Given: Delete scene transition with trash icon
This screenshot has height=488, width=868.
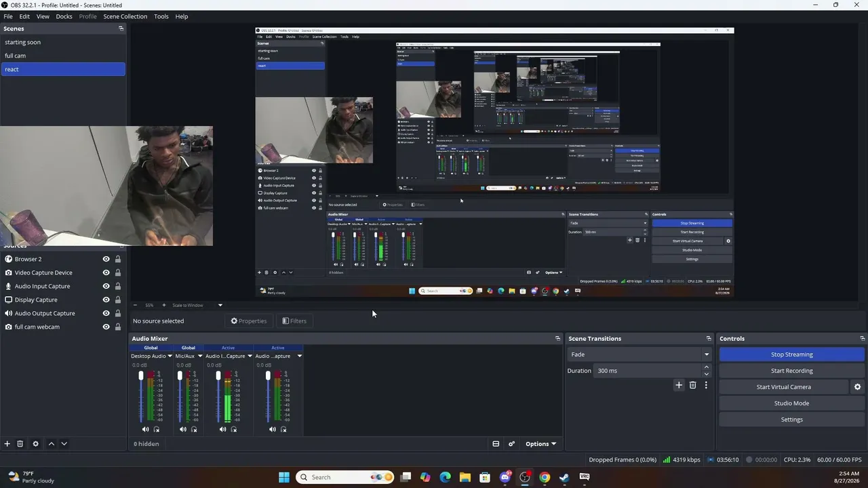Looking at the screenshot, I should [x=692, y=385].
